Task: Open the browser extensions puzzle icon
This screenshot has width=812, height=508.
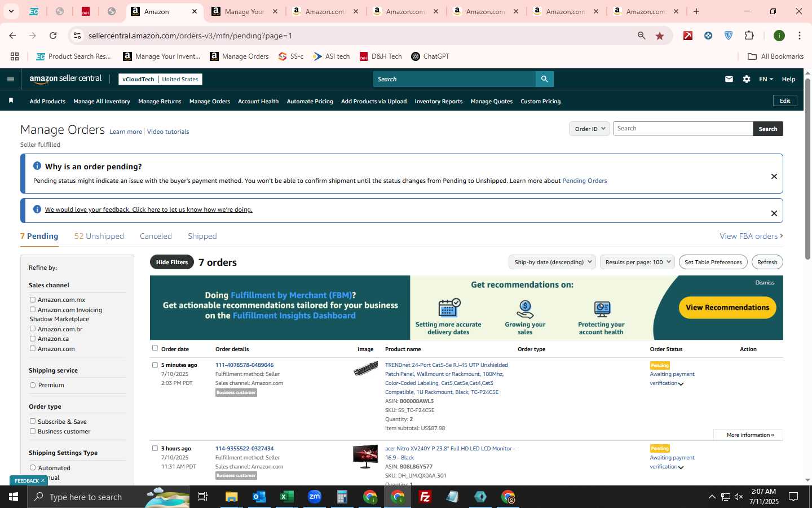Action: (x=749, y=36)
